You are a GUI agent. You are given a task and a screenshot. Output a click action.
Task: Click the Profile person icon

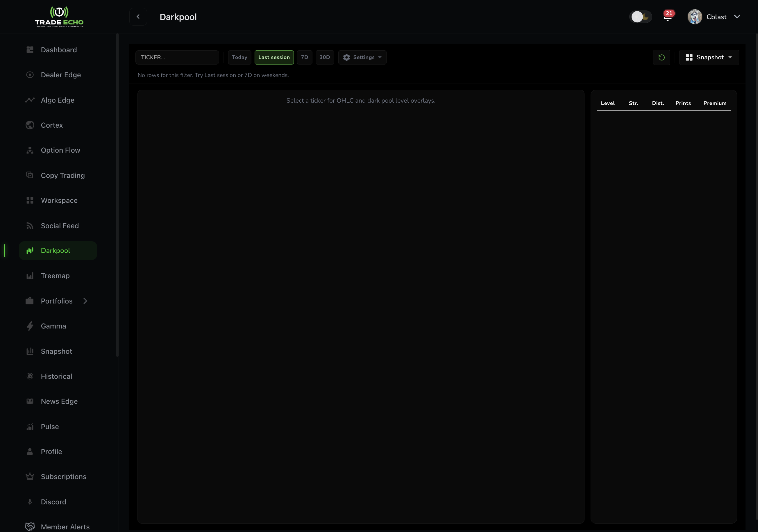point(30,451)
